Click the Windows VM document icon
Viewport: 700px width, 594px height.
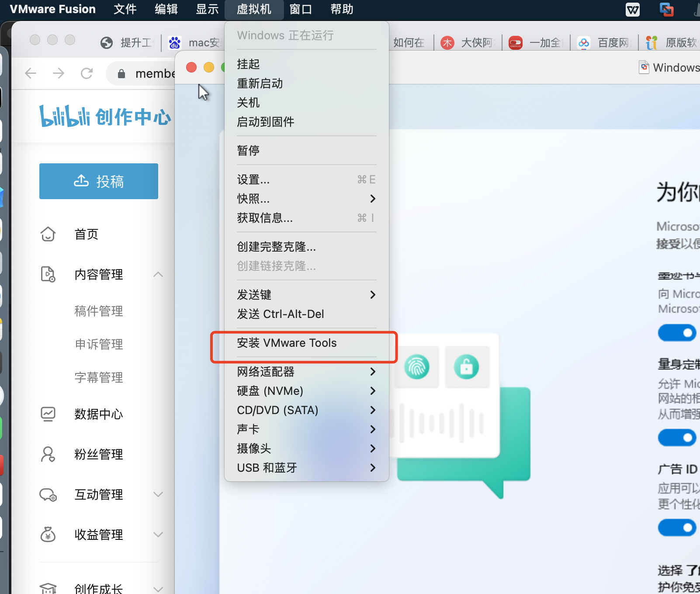point(644,67)
